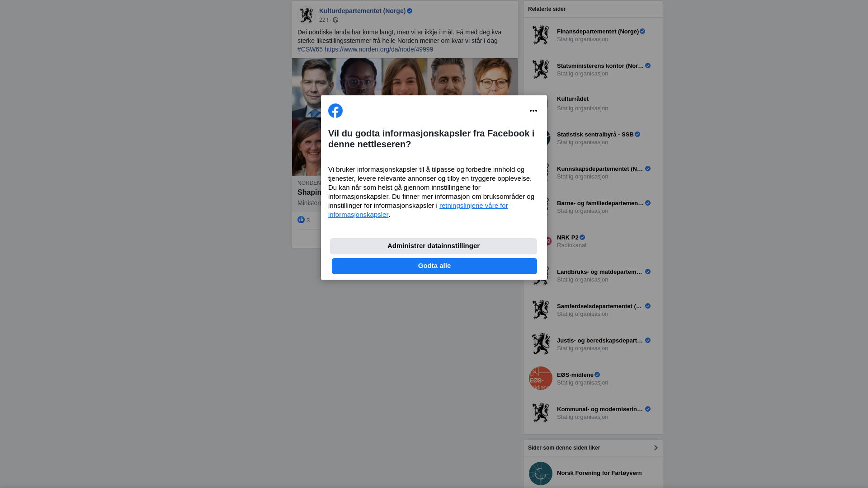Open the Kulturdepartementet (Norge) profile picture

pyautogui.click(x=307, y=15)
